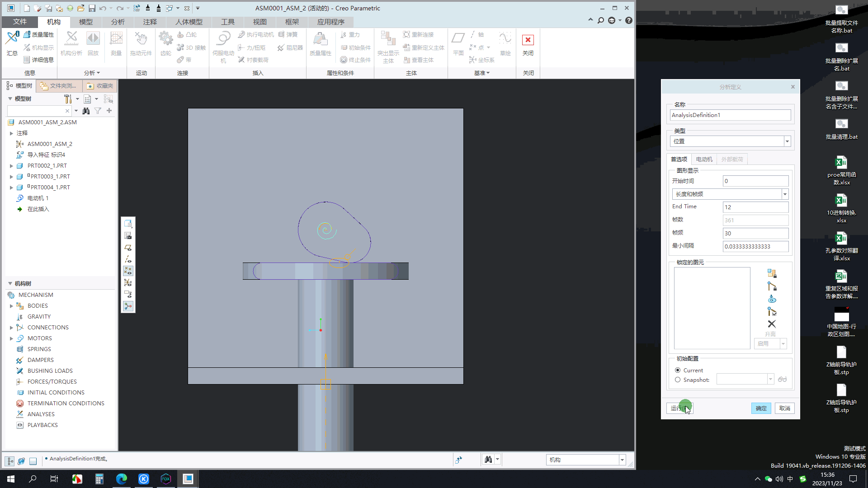Click the 确定 OK button

[x=761, y=408]
